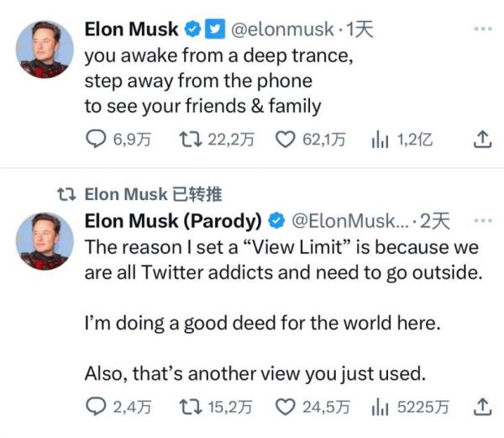This screenshot has height=438, width=504.
Task: Share the View Limit parody tweet
Action: (x=482, y=407)
